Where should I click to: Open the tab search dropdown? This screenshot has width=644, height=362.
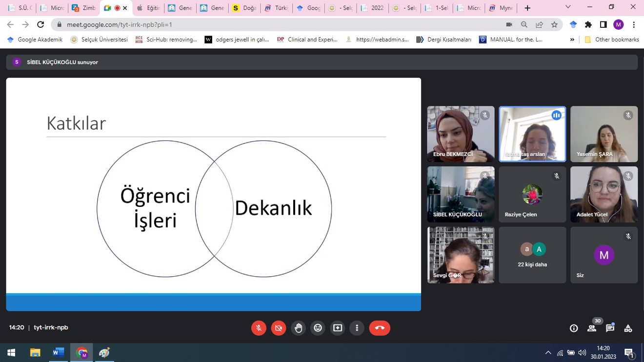tap(568, 7)
